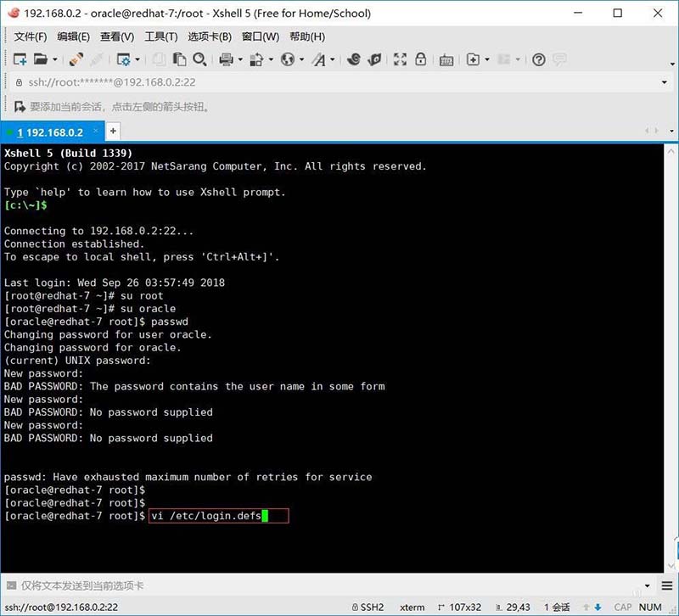Click the lock icon on the toolbar

click(420, 60)
